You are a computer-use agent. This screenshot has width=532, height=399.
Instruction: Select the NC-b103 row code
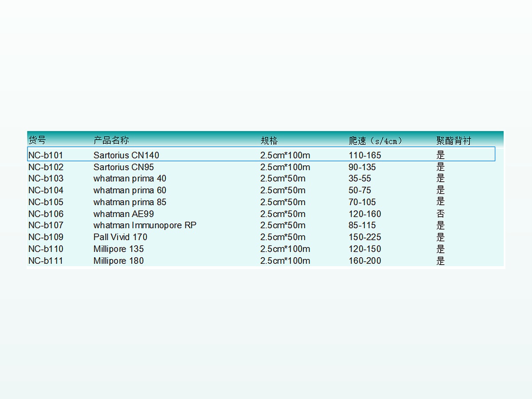[46, 179]
